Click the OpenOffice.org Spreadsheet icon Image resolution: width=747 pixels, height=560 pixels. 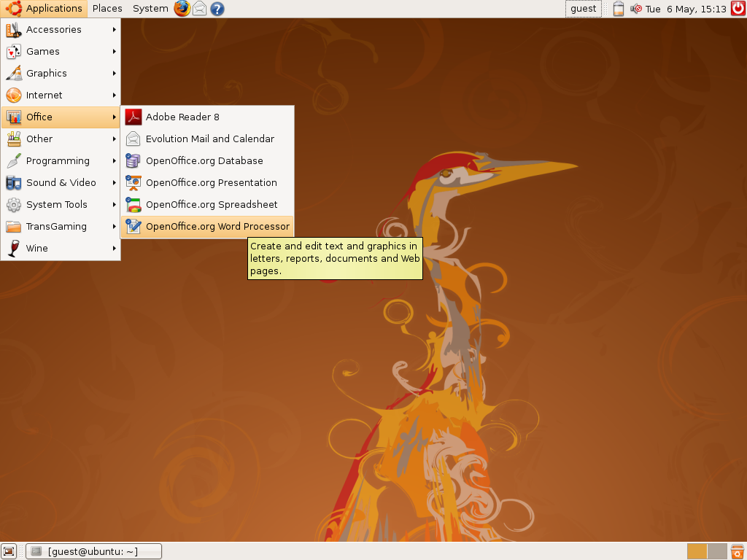click(133, 205)
